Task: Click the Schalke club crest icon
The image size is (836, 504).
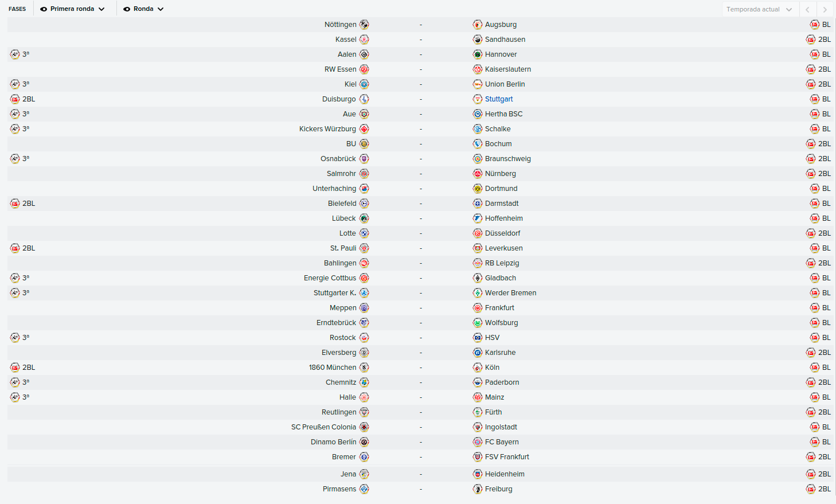Action: [x=478, y=129]
